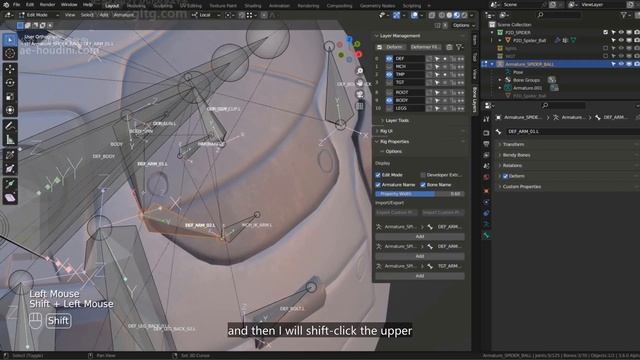
Task: Click Add under the TGT_ARM entry
Action: (x=420, y=276)
